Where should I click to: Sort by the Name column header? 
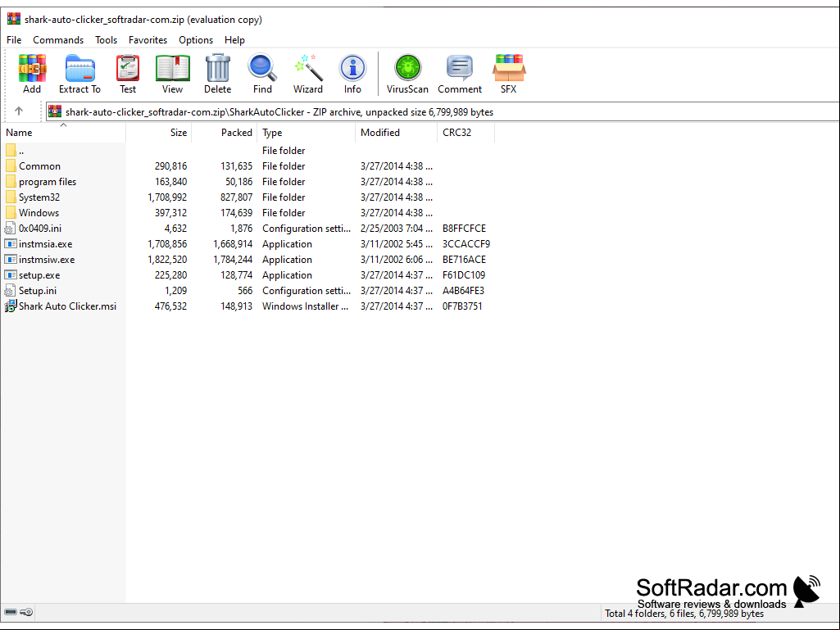click(63, 133)
